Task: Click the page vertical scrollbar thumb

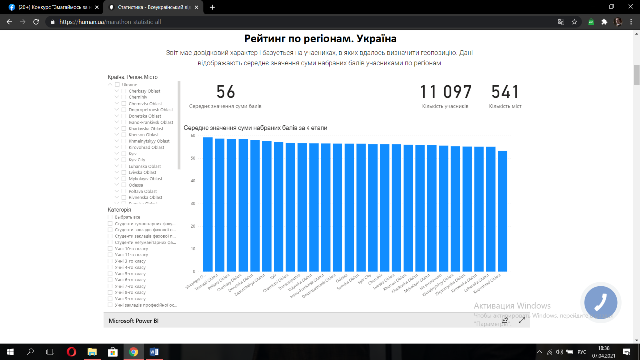Action: click(636, 75)
